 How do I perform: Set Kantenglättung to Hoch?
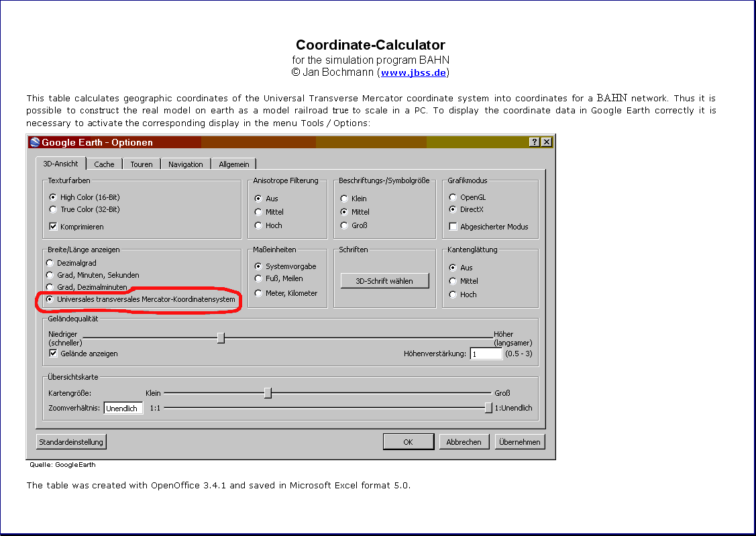[463, 294]
